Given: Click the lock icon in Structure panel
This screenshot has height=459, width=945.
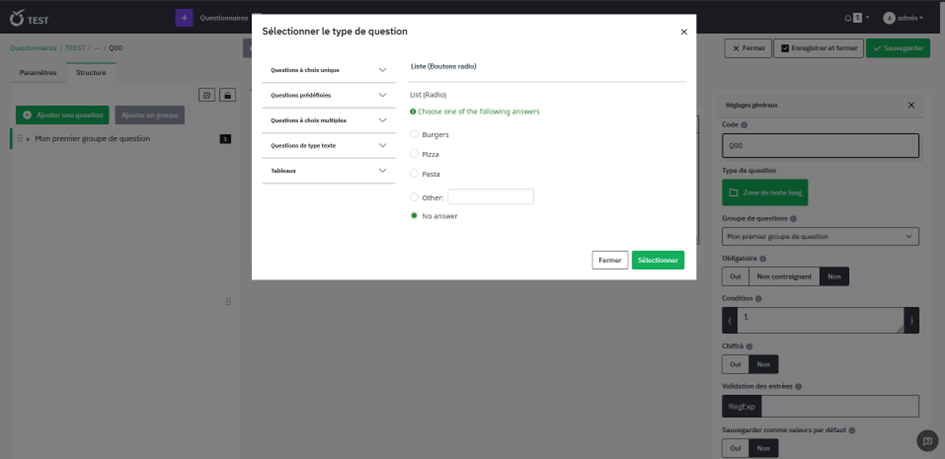Looking at the screenshot, I should click(228, 95).
